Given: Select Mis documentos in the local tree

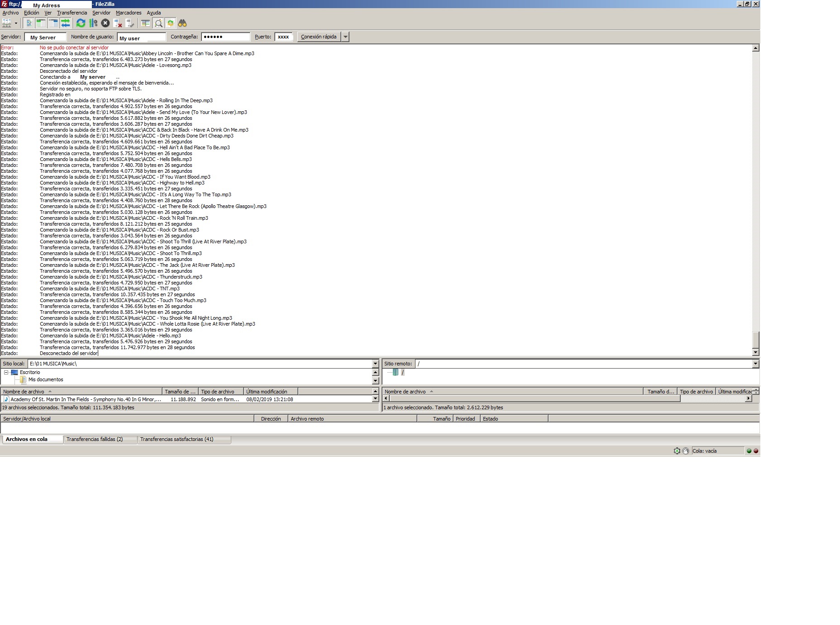Looking at the screenshot, I should (x=46, y=380).
